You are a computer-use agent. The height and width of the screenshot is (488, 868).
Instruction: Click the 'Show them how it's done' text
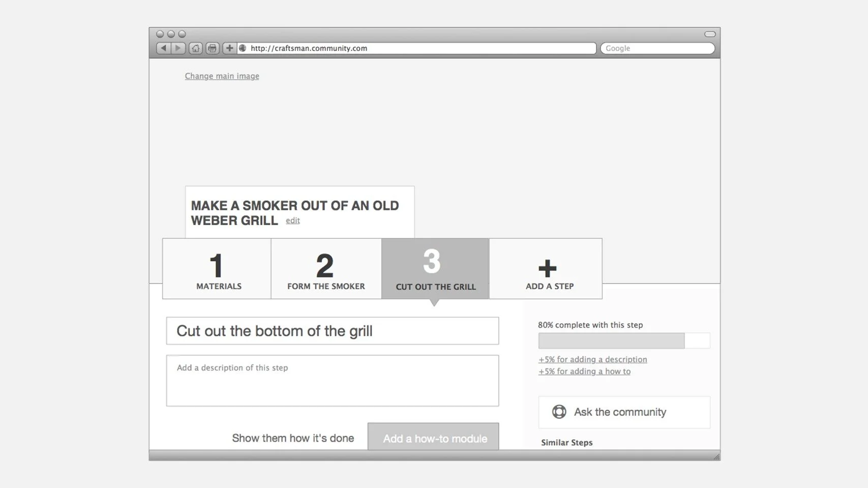coord(293,438)
